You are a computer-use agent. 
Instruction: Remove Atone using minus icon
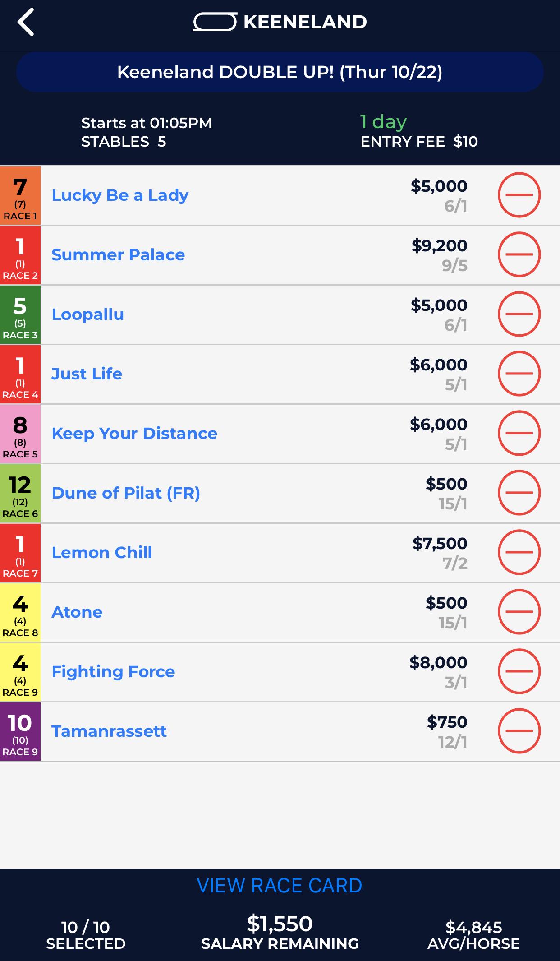click(519, 612)
